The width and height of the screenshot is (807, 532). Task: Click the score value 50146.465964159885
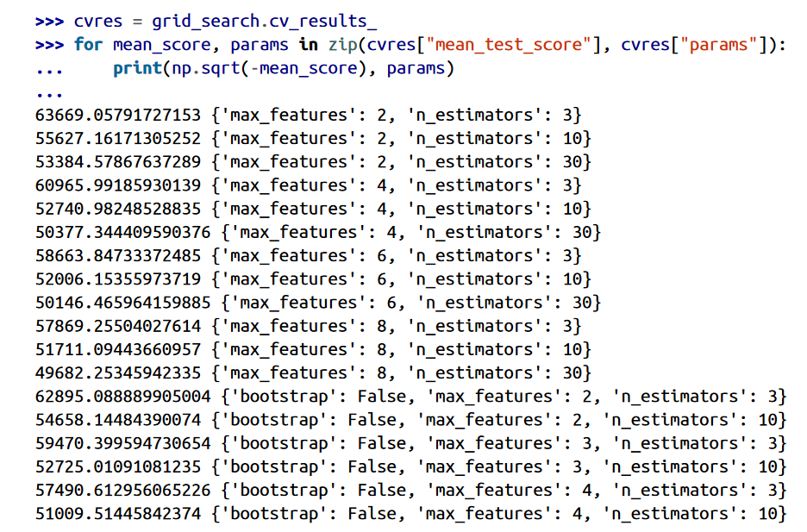pyautogui.click(x=122, y=303)
